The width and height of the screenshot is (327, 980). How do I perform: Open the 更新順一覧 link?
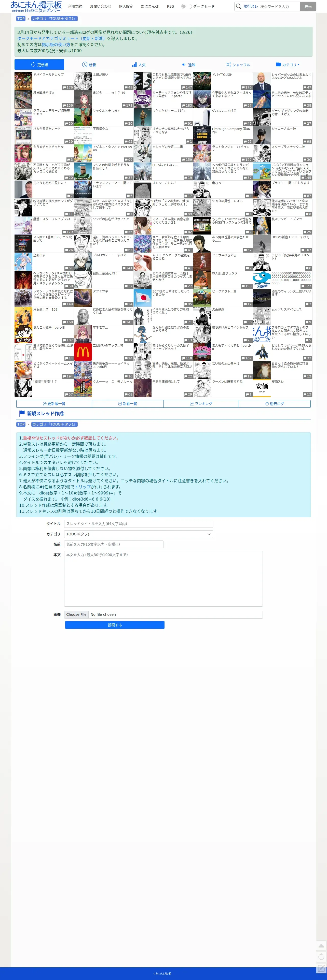pyautogui.click(x=54, y=404)
